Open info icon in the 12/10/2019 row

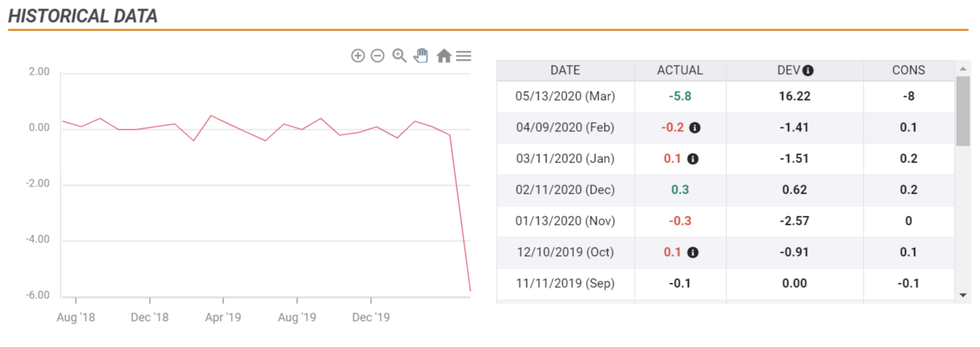[693, 252]
